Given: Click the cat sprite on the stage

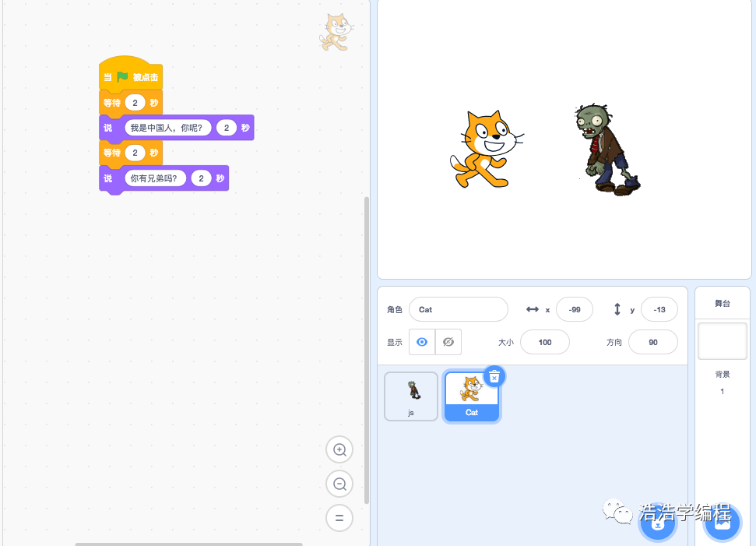Looking at the screenshot, I should click(487, 149).
